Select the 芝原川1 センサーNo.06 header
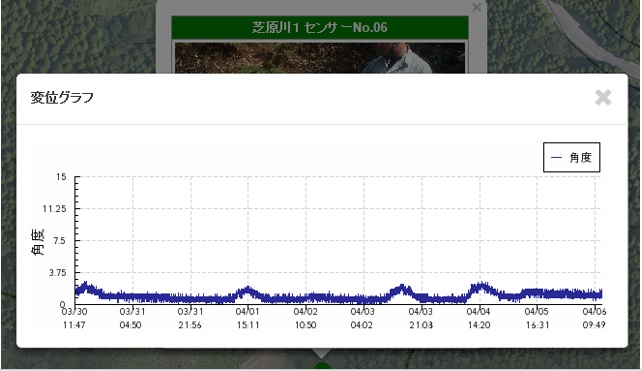Viewport: 642px width, 371px height. pyautogui.click(x=320, y=27)
